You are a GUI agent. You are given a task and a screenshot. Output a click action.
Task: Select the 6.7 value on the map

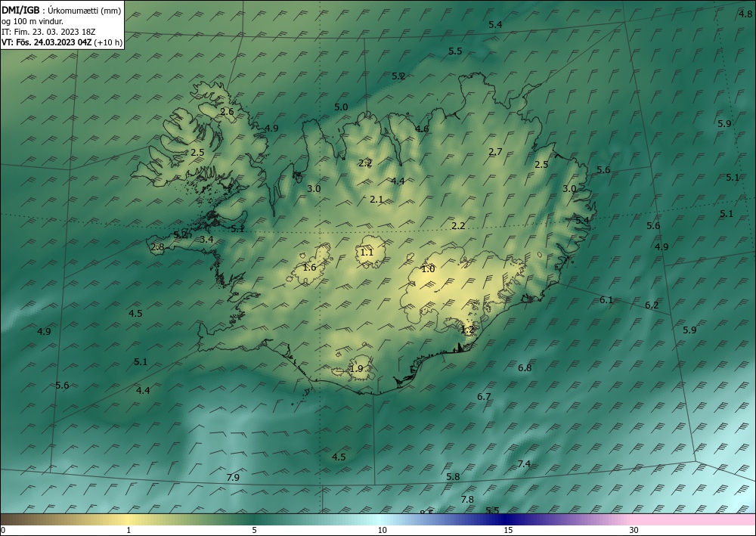pyautogui.click(x=484, y=397)
